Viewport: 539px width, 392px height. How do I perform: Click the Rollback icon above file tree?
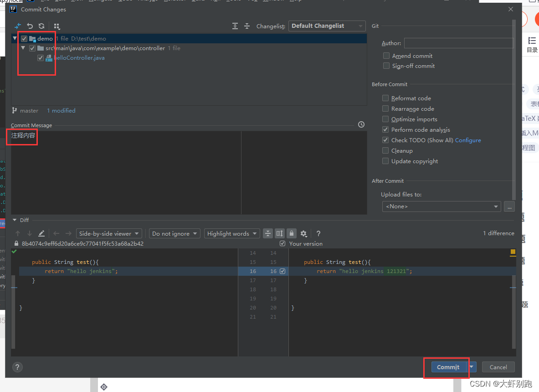pyautogui.click(x=30, y=26)
